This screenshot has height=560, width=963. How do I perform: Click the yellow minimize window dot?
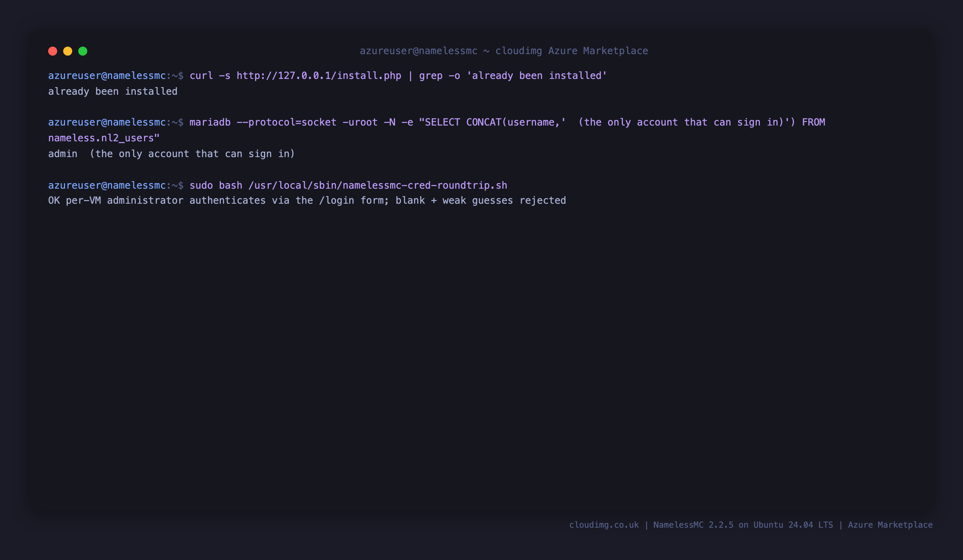point(68,51)
